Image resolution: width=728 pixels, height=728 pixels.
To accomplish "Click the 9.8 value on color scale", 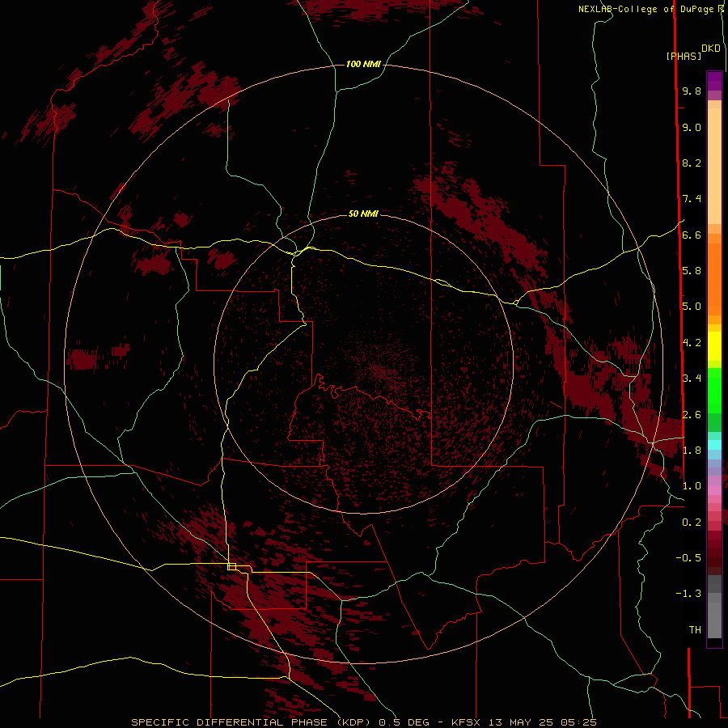I will pos(692,91).
